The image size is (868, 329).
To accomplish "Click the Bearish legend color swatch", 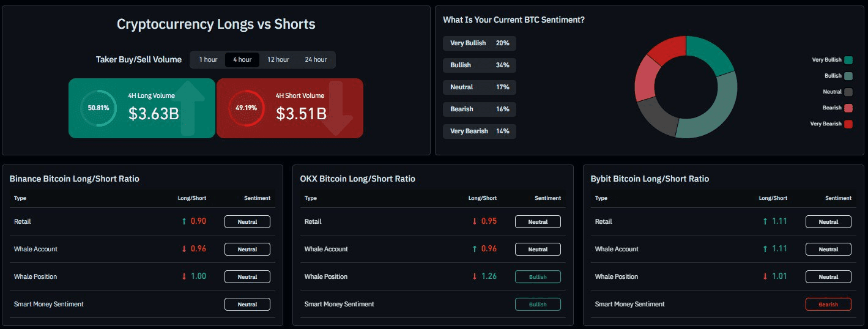I will (848, 108).
